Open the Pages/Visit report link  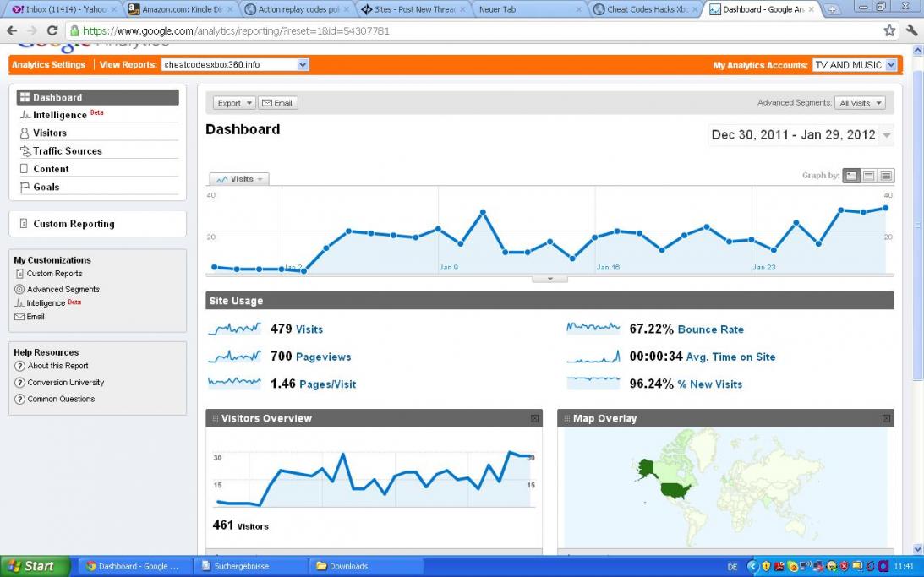328,384
